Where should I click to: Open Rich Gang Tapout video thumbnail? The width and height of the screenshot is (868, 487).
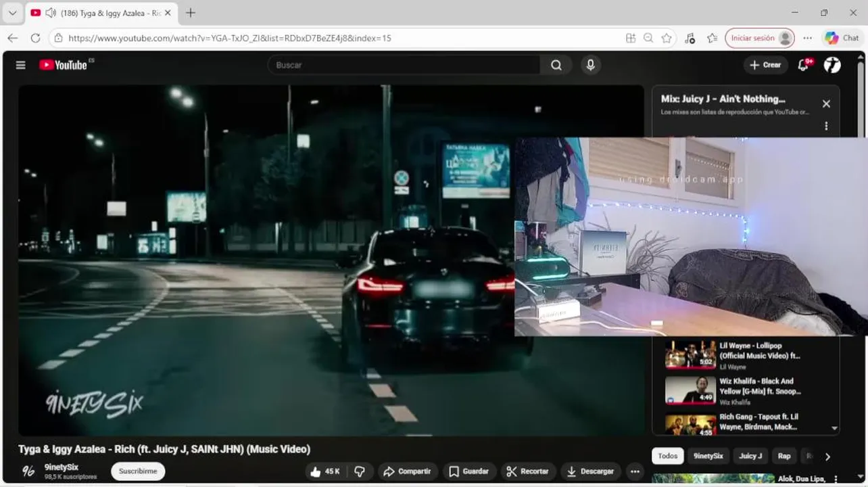pyautogui.click(x=690, y=423)
